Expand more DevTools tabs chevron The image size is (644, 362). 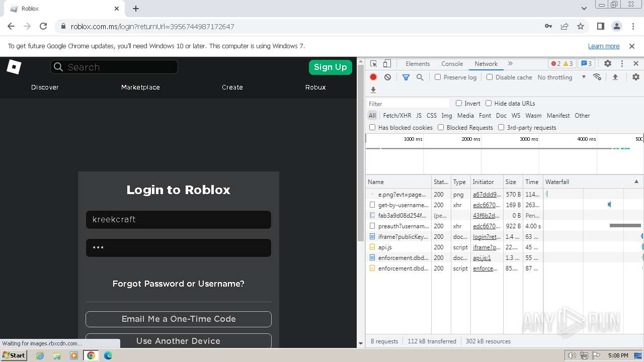(510, 64)
